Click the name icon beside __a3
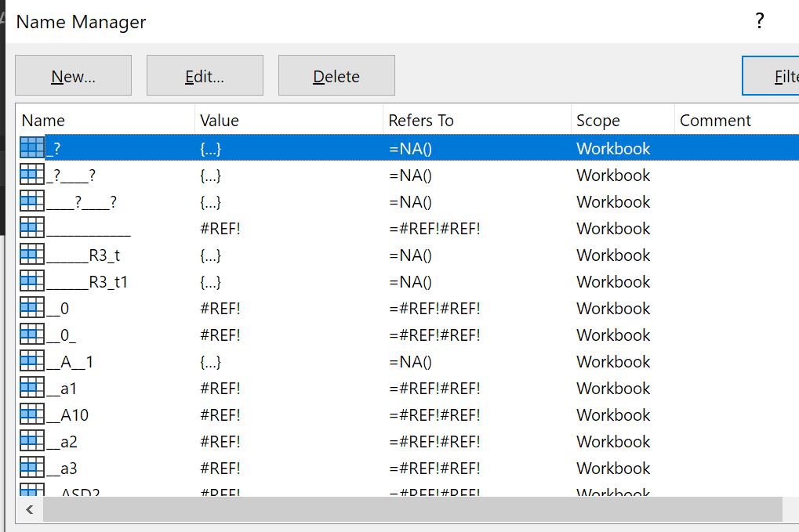The image size is (799, 532). [32, 468]
